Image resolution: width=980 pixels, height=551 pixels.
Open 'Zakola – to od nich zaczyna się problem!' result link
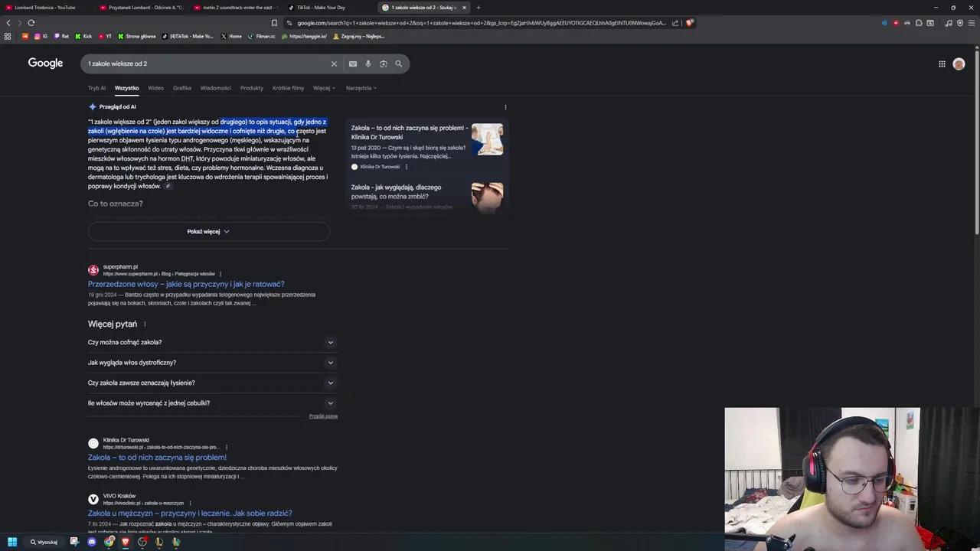157,458
